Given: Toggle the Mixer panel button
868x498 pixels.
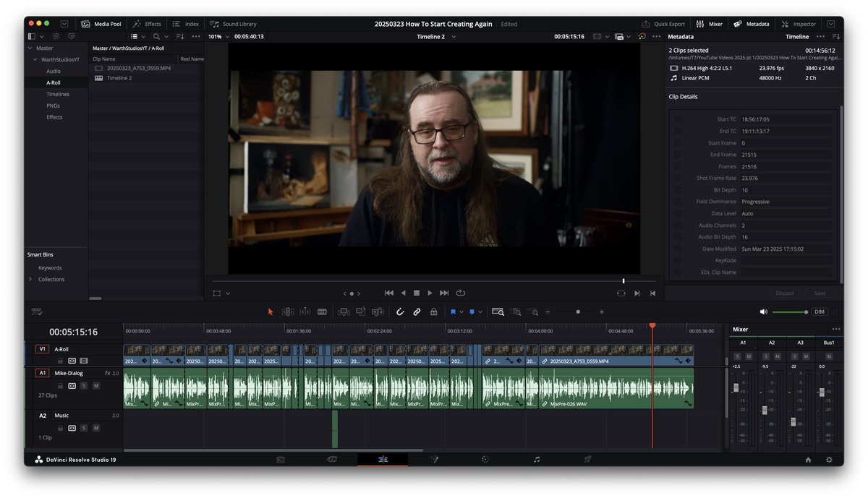Looking at the screenshot, I should 709,24.
